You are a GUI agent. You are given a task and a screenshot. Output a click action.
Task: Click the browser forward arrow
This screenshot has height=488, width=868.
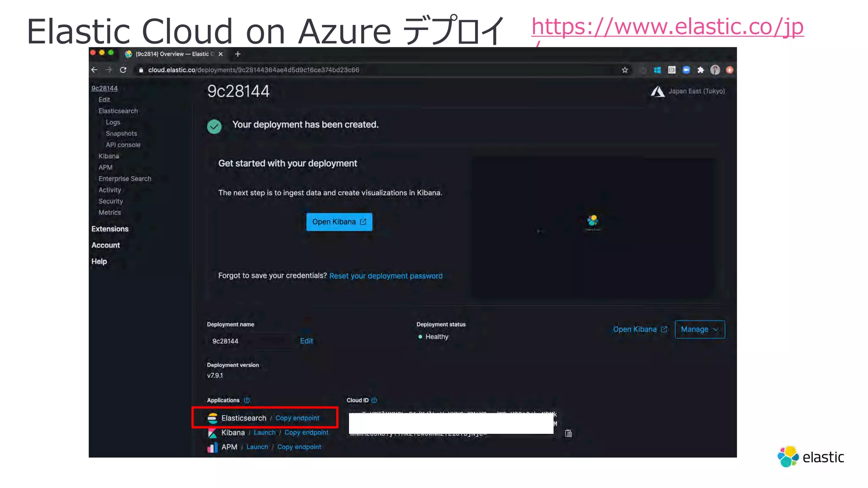(x=109, y=70)
